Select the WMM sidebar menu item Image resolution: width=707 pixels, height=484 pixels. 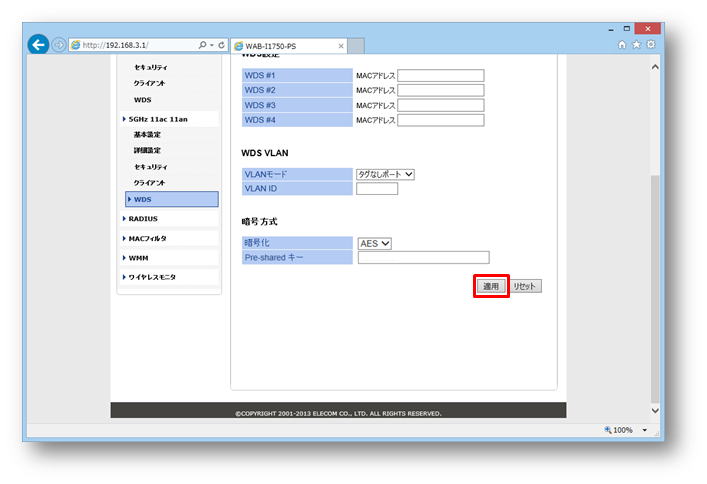coord(138,258)
